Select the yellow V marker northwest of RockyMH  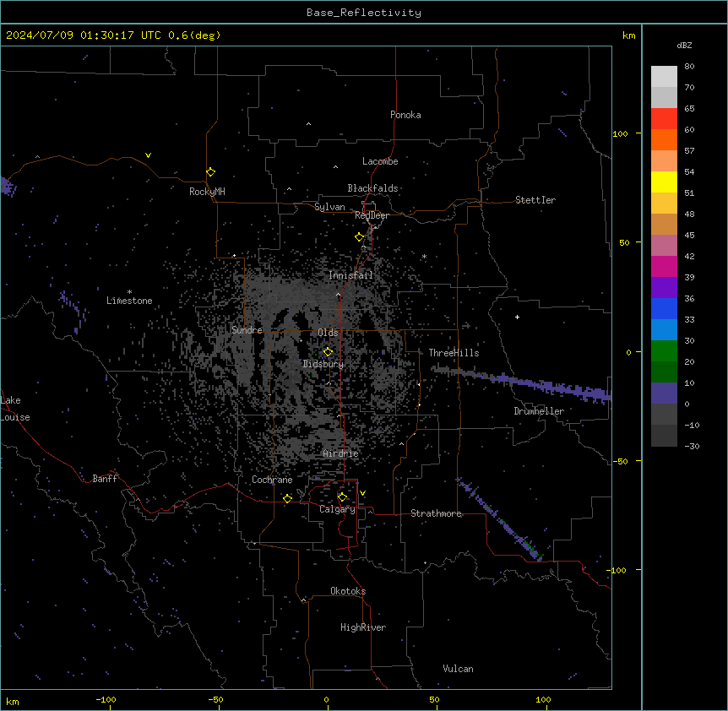click(148, 155)
